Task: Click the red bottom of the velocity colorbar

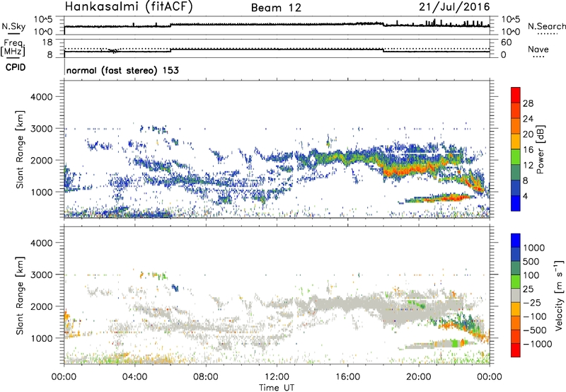Action: pos(516,350)
